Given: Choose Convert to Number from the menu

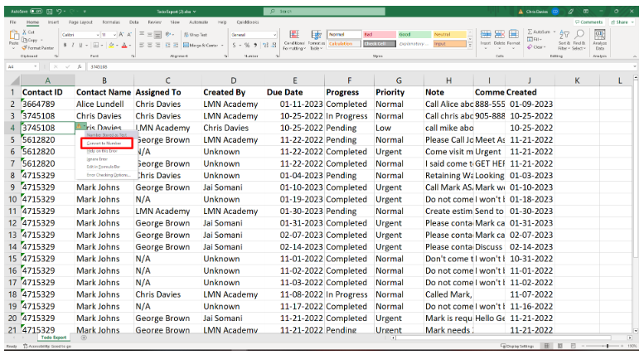Looking at the screenshot, I should (x=104, y=143).
